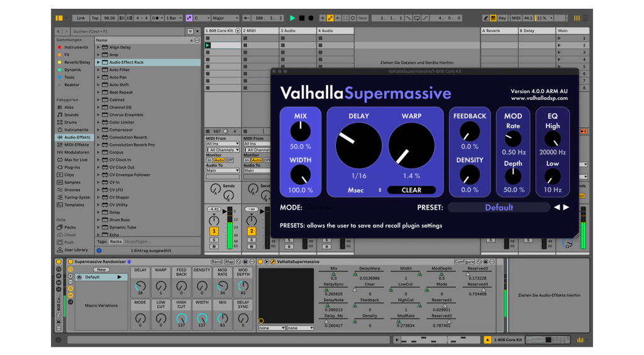Toggle the draw mode pencil icon
This screenshot has width=644, height=355.
pyautogui.click(x=486, y=18)
